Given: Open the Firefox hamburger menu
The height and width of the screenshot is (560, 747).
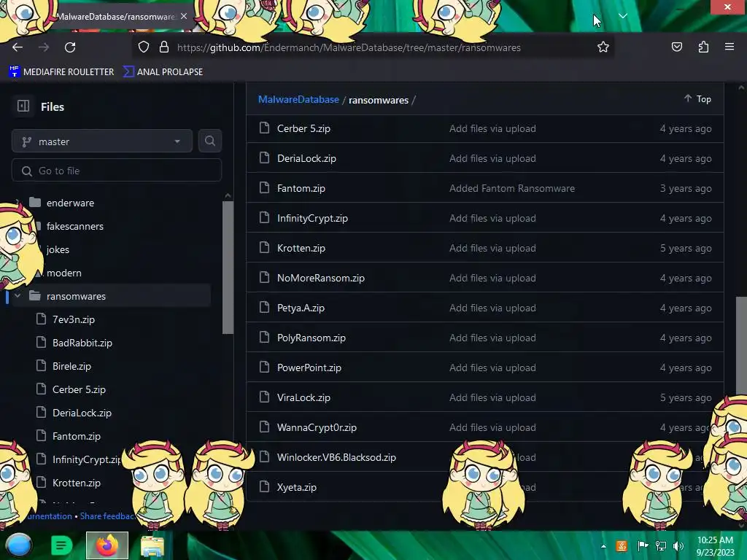Looking at the screenshot, I should [729, 47].
